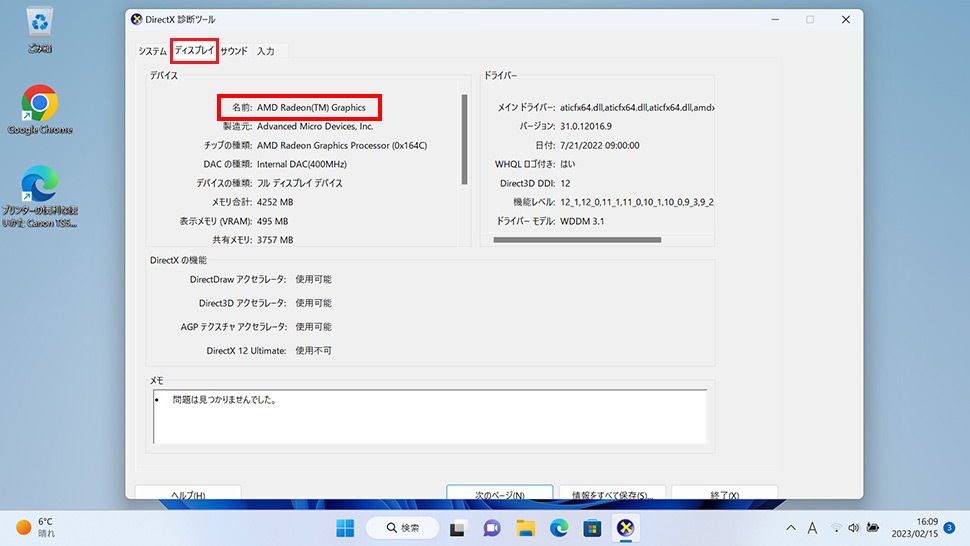The image size is (970, 546).
Task: Click the Internal DAC(400MHz) value
Action: [x=302, y=164]
